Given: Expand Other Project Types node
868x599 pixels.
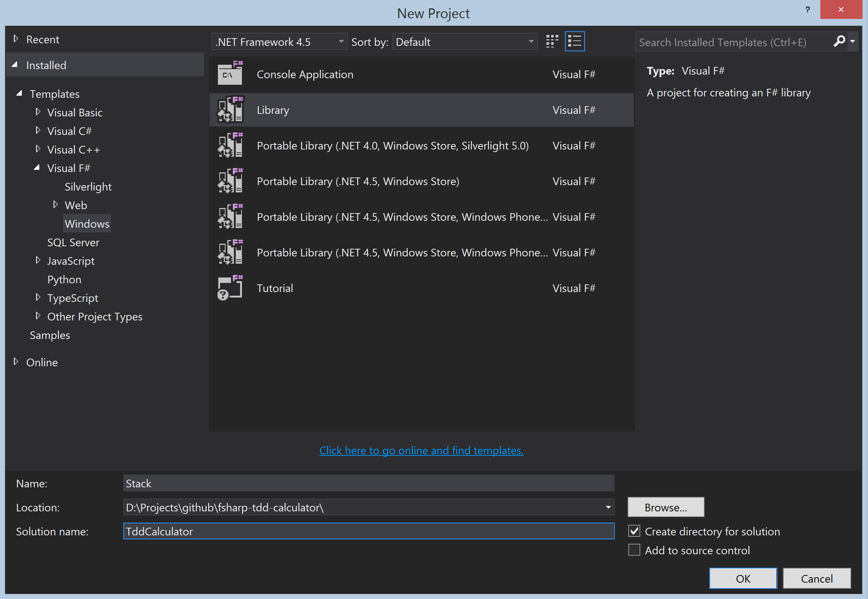Looking at the screenshot, I should 38,316.
